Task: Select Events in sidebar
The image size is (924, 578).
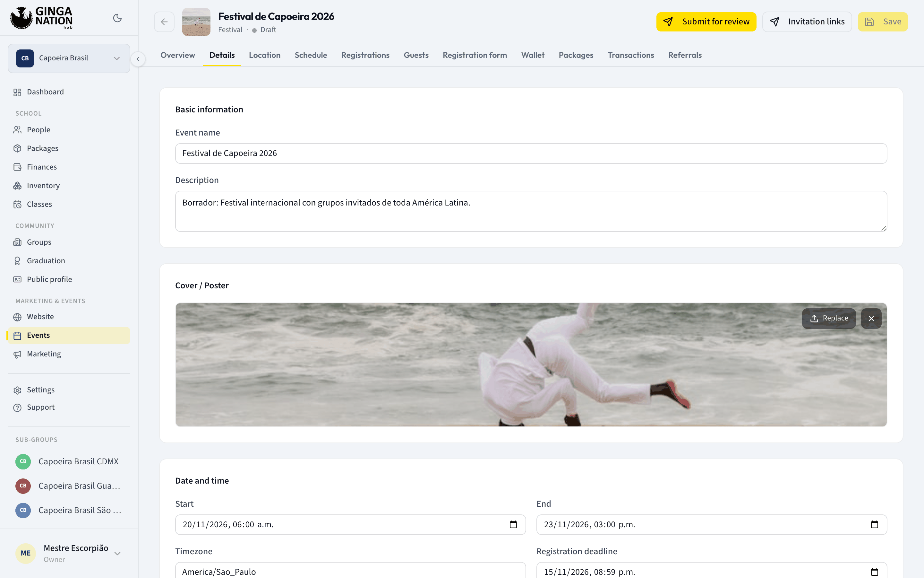Action: 69,335
